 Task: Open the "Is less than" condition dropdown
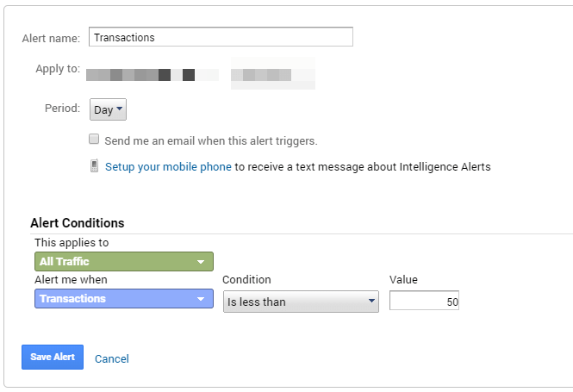pos(301,302)
